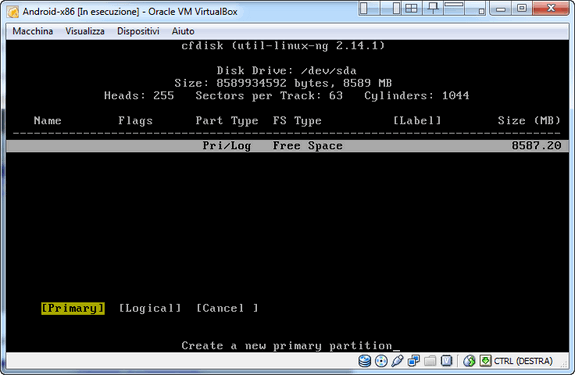Open the Aiuto menu

pos(183,31)
